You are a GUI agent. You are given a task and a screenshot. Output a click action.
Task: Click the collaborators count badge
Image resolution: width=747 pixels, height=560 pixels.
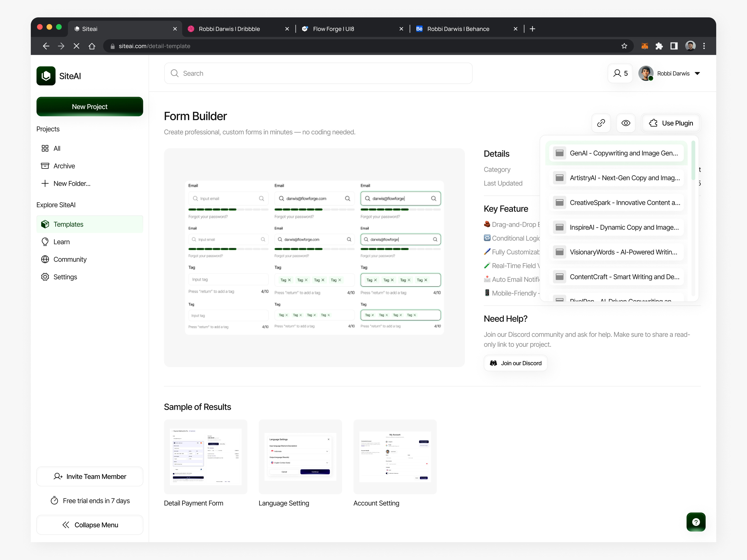tap(620, 73)
